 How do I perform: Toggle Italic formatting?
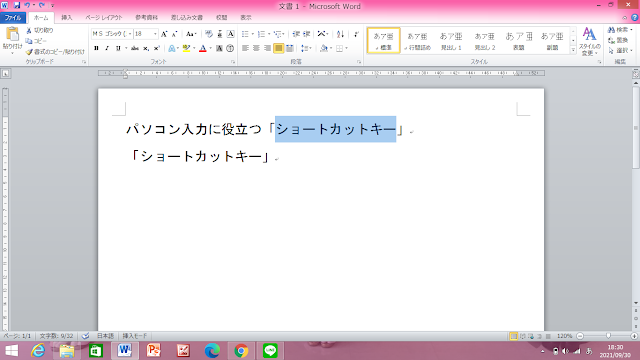(107, 48)
